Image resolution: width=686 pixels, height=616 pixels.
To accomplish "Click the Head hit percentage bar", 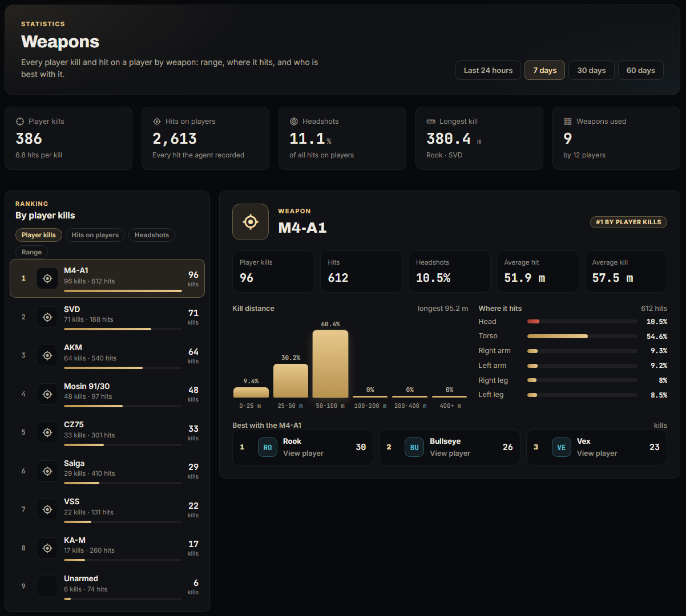I will 582,322.
